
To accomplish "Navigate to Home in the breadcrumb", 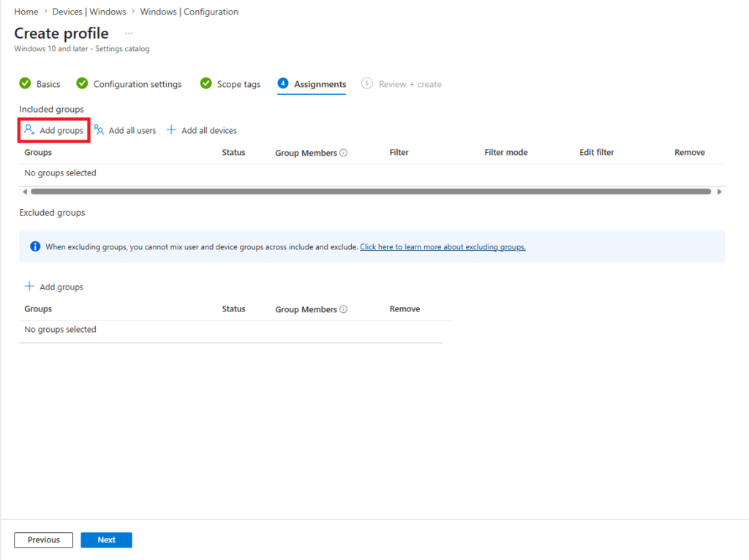I will point(26,12).
